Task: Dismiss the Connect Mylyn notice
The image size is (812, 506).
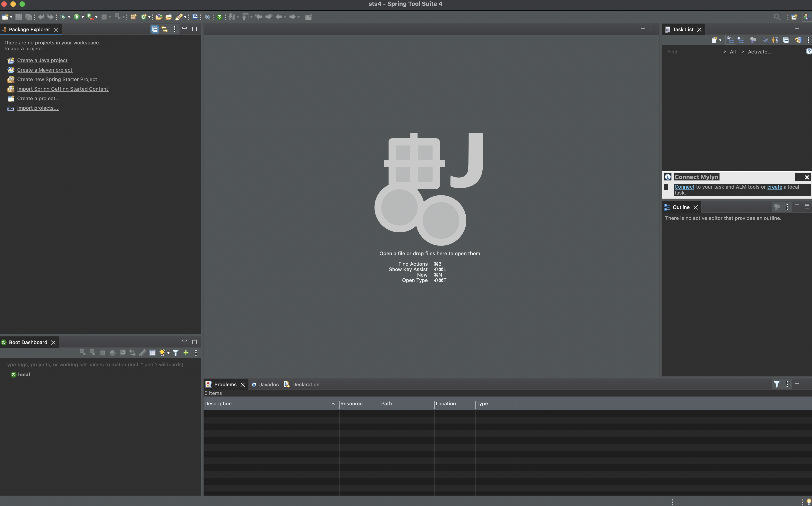Action: pyautogui.click(x=807, y=177)
